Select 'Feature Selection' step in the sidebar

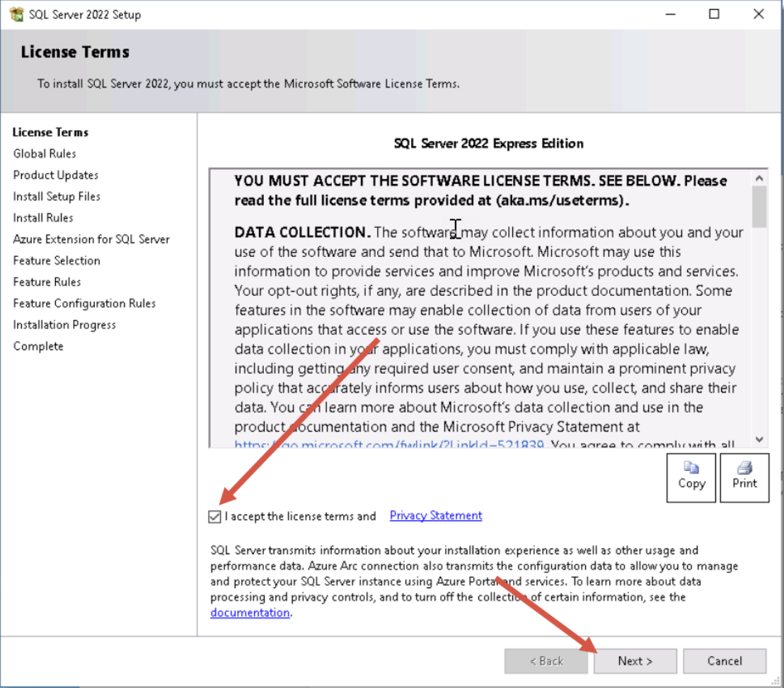pyautogui.click(x=57, y=260)
